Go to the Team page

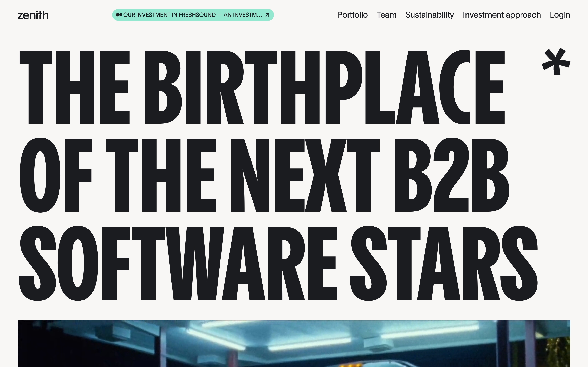pos(386,15)
